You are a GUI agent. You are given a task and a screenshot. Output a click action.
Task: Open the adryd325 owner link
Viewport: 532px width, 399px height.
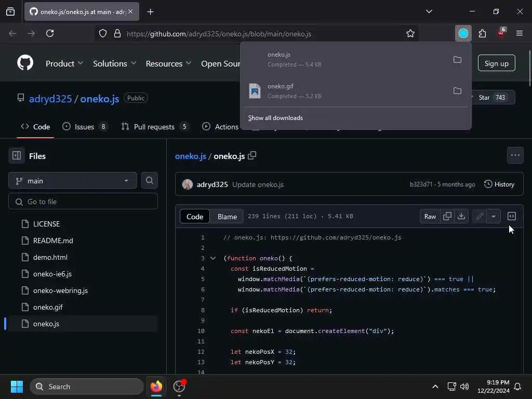click(50, 99)
